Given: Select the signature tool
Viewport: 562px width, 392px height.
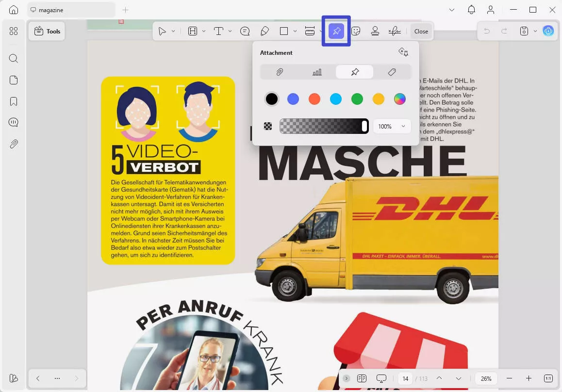Looking at the screenshot, I should tap(395, 31).
